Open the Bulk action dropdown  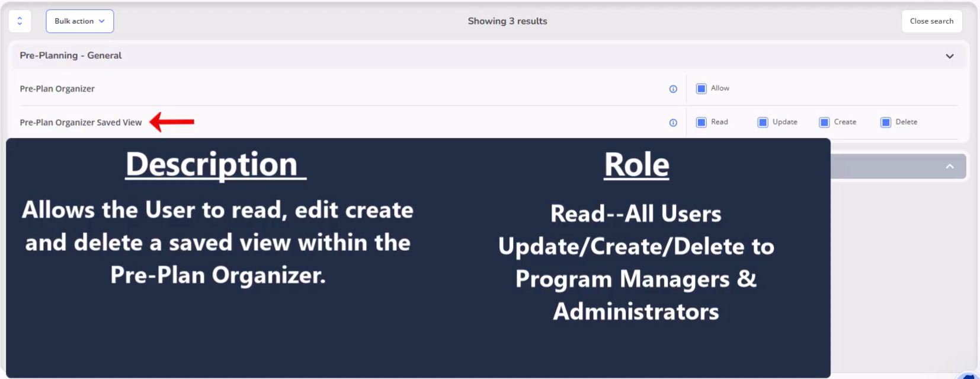pyautogui.click(x=79, y=21)
